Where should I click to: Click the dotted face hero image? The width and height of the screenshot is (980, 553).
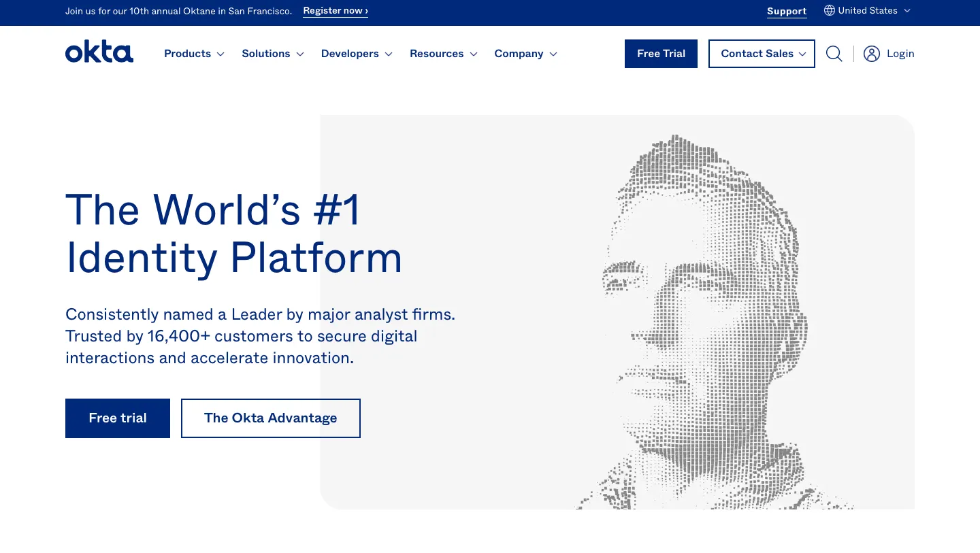pos(706,322)
